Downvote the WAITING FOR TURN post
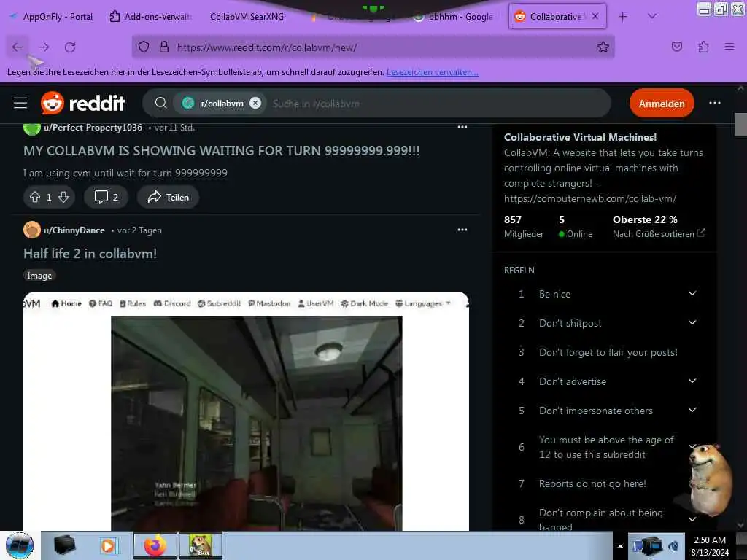Viewport: 747px width, 560px height. (63, 197)
